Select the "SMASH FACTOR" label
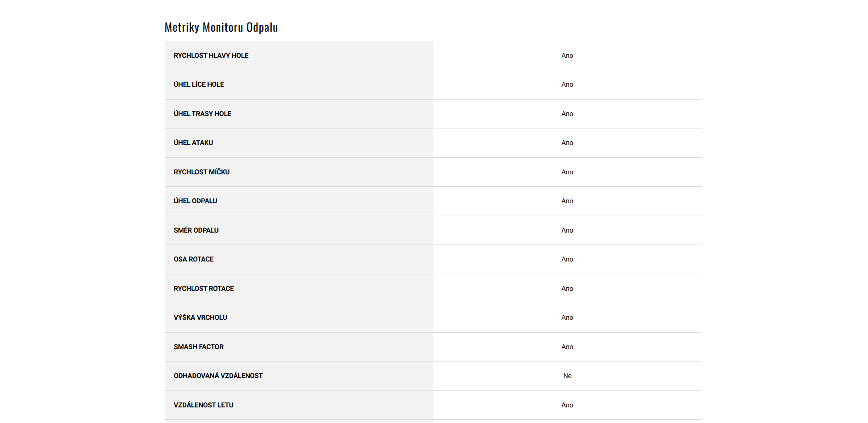Viewport: 868px width, 423px height. pos(199,347)
